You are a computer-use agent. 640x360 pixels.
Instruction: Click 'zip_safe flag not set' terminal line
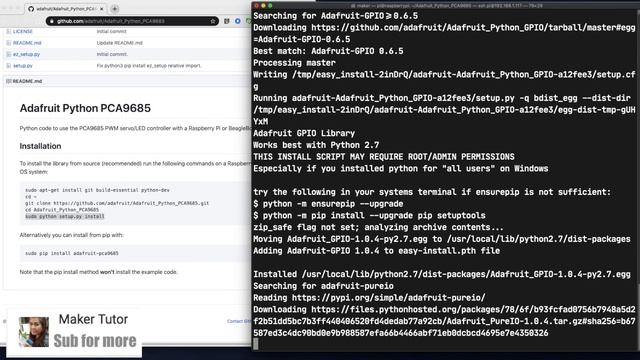(378, 228)
